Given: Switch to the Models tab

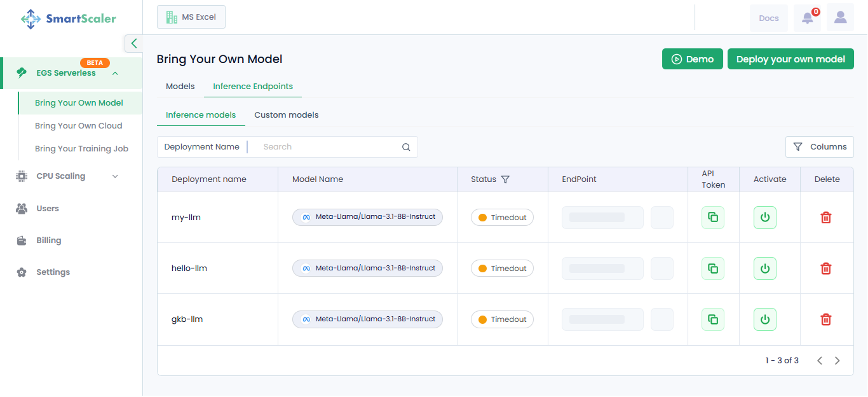Looking at the screenshot, I should (180, 87).
